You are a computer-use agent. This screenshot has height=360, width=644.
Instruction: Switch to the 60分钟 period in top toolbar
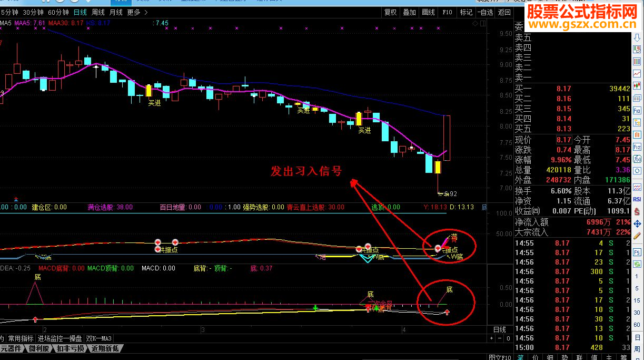coord(58,12)
